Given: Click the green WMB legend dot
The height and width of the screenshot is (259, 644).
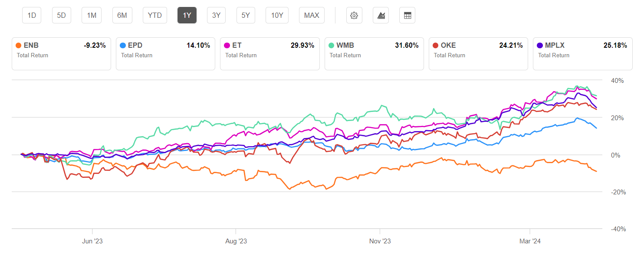Looking at the screenshot, I should point(332,45).
